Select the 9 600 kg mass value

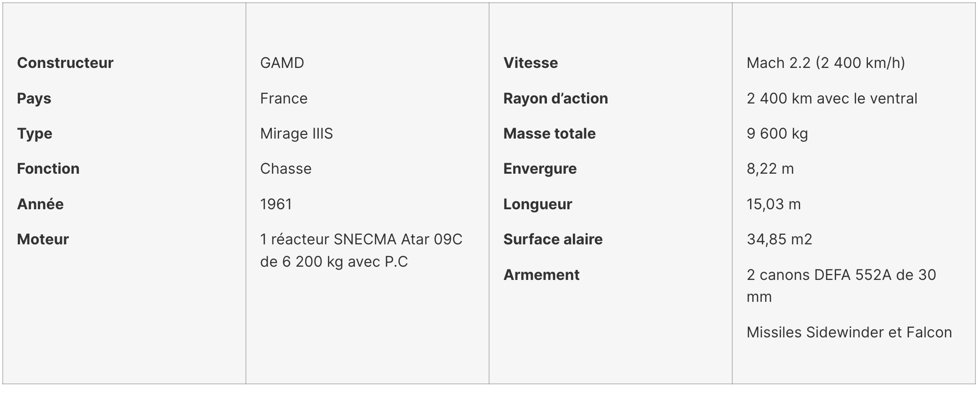click(x=777, y=134)
